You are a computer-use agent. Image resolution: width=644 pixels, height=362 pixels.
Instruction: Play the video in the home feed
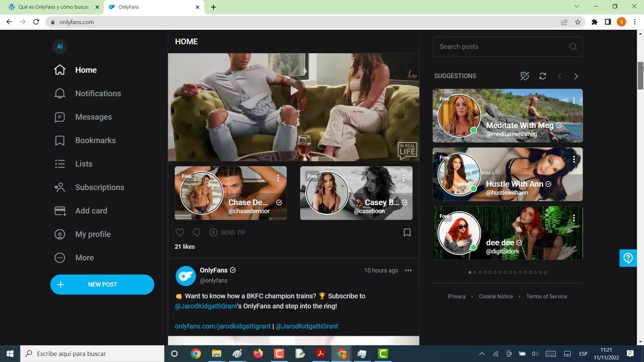(x=294, y=90)
